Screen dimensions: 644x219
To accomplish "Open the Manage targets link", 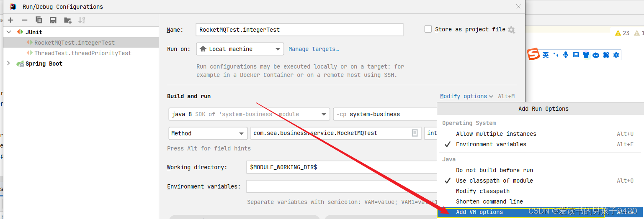I will tap(314, 49).
